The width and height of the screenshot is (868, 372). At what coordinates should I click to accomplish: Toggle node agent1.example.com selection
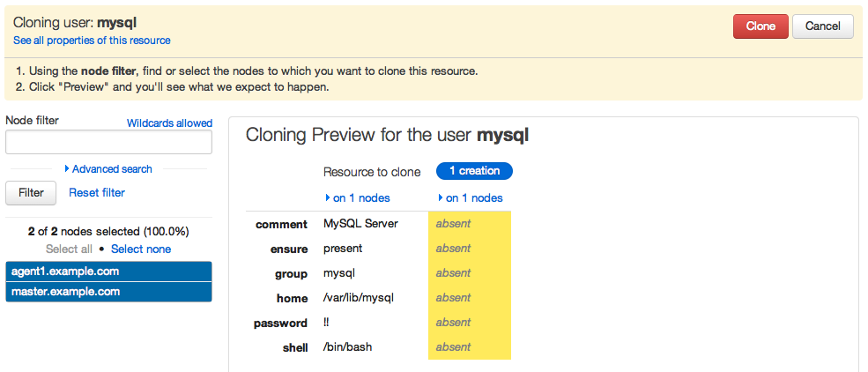tap(108, 272)
